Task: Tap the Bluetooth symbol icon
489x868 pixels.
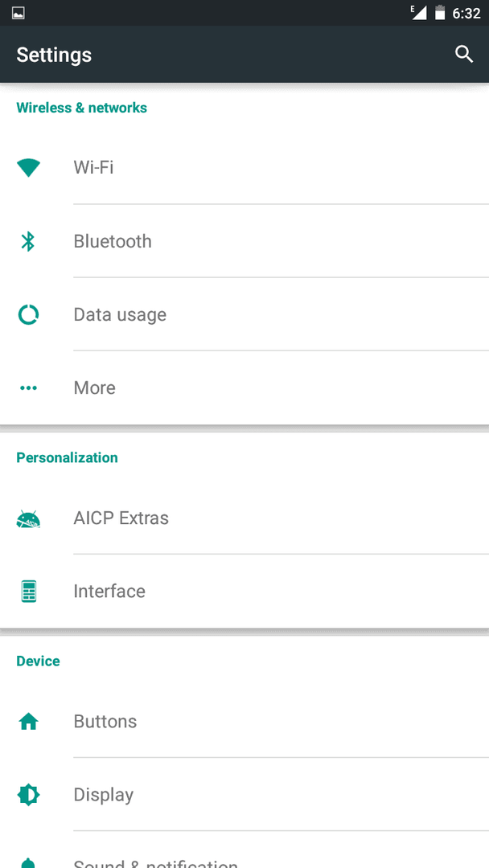Action: pos(28,241)
